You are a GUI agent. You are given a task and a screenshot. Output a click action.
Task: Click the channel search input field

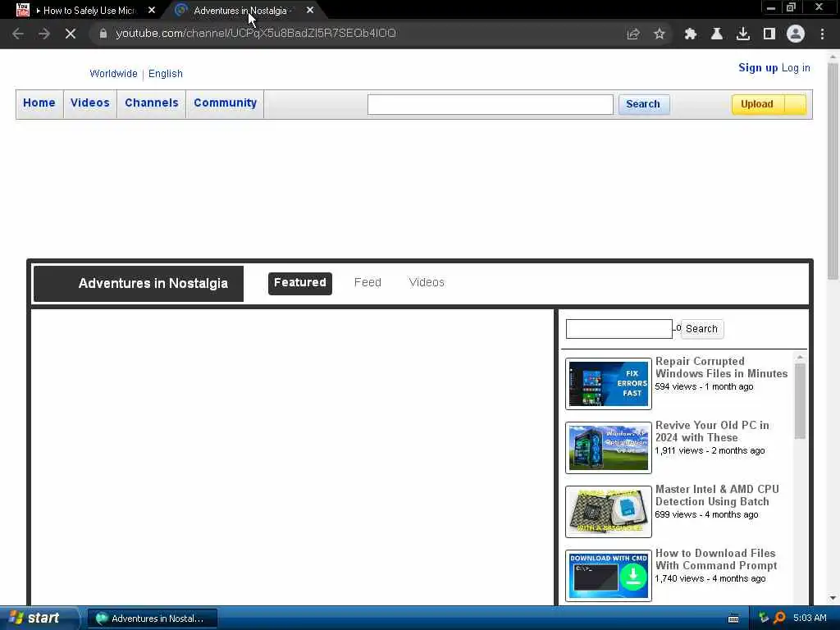click(x=619, y=329)
